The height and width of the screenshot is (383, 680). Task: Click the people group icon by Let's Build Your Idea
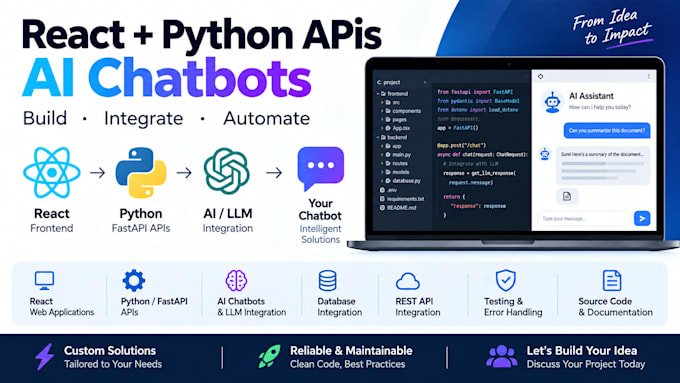(502, 357)
